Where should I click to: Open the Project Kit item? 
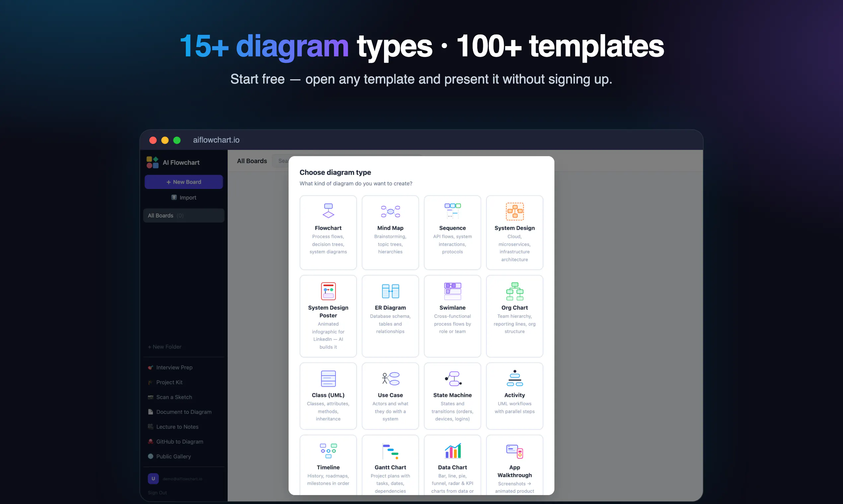(x=184, y=382)
